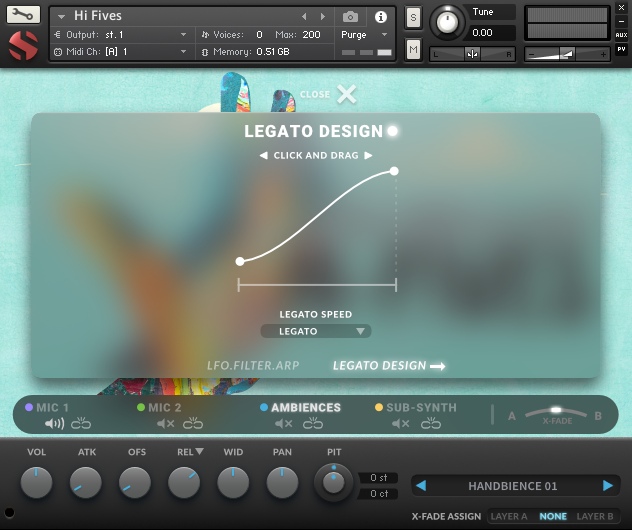Image resolution: width=632 pixels, height=530 pixels.
Task: Open the camera snapshot view
Action: 350,17
